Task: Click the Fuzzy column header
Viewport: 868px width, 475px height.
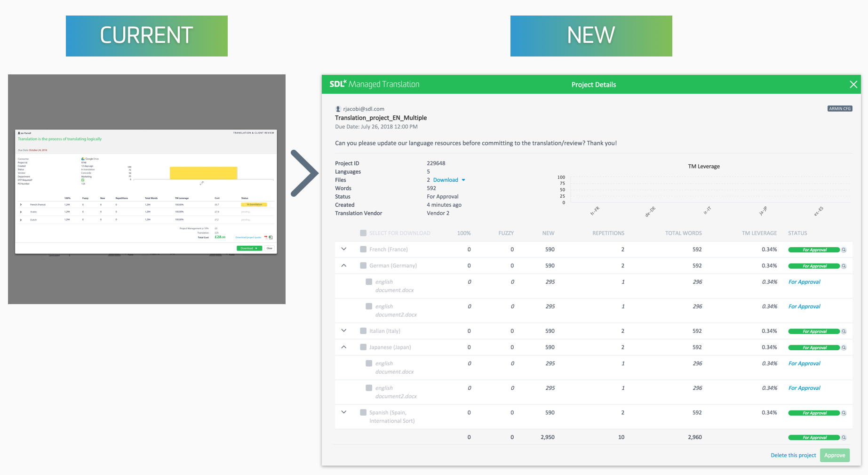Action: (x=506, y=233)
